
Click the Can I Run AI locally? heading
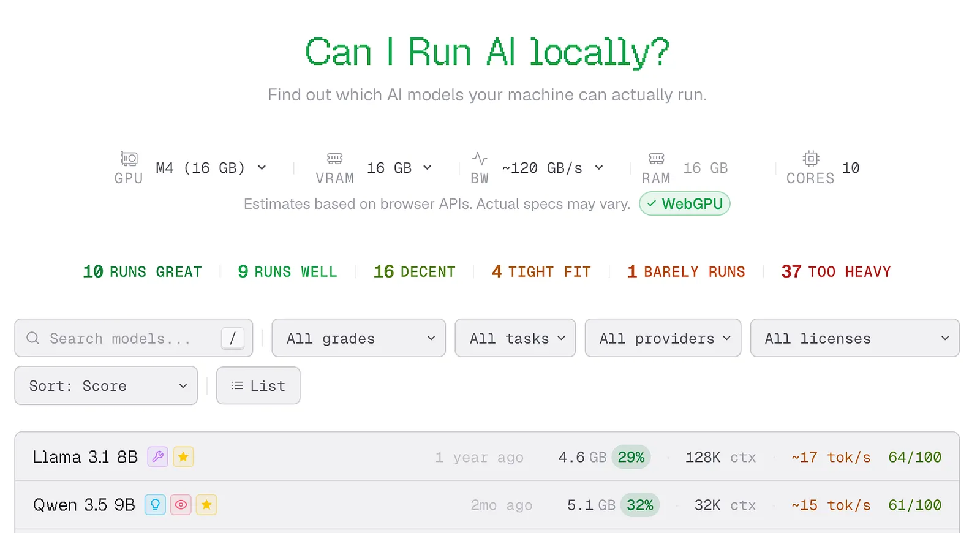tap(487, 51)
